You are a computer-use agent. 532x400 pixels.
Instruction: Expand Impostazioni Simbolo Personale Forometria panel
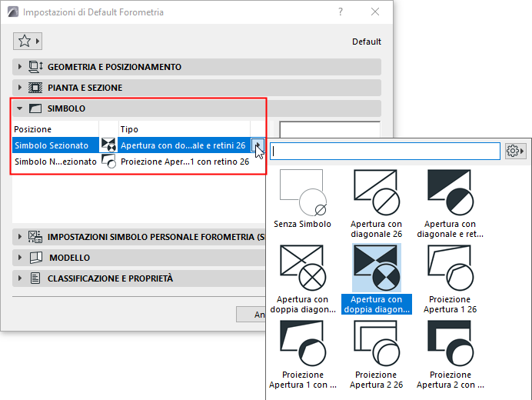click(139, 237)
